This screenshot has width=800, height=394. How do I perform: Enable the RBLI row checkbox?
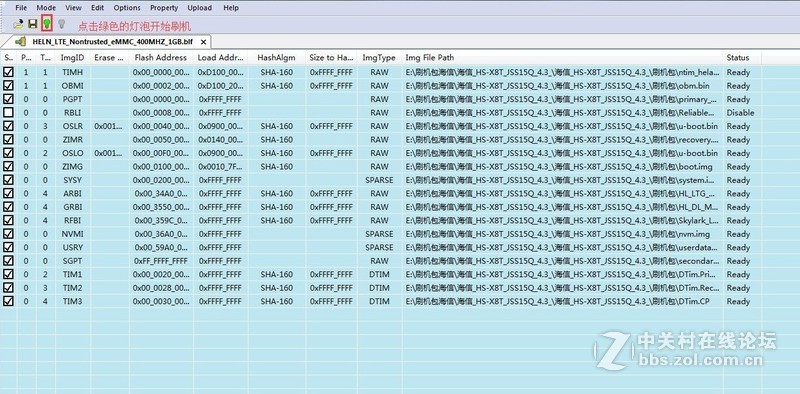[x=8, y=112]
